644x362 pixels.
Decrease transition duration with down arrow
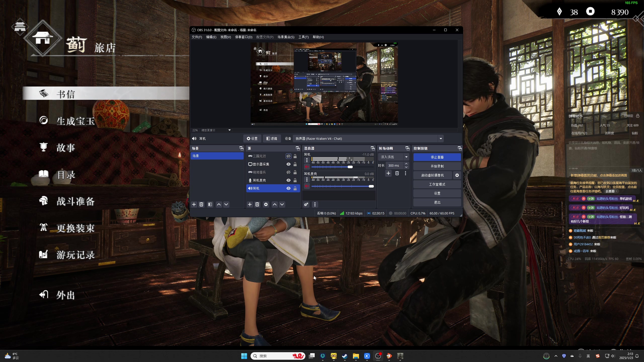[x=406, y=167]
